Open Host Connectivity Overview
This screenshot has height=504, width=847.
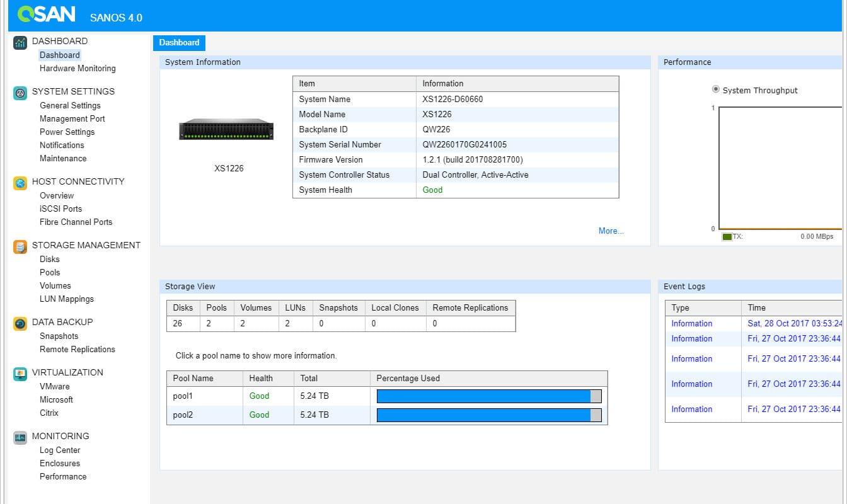(x=57, y=195)
